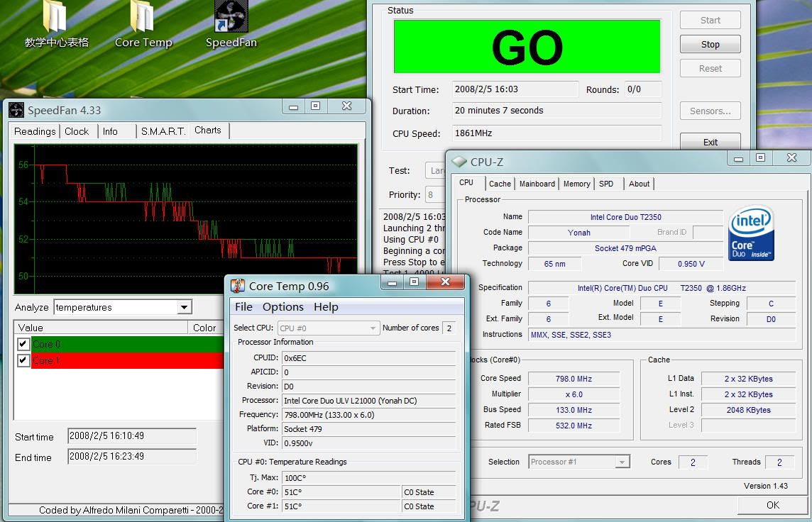Screen dimensions: 812x522
Task: Click the Color column header in SpeedFan
Action: point(206,328)
